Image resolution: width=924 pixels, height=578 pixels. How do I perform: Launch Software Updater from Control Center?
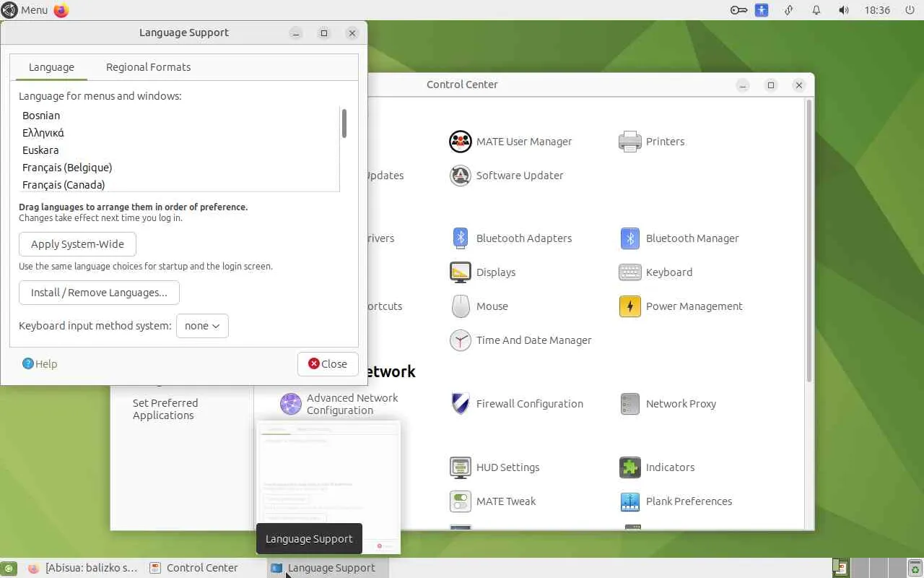506,176
